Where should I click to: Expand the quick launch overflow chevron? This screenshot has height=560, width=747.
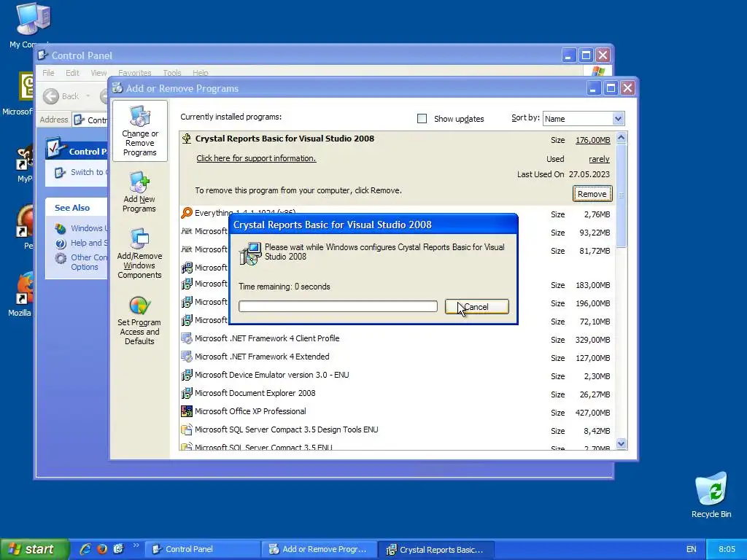point(136,545)
